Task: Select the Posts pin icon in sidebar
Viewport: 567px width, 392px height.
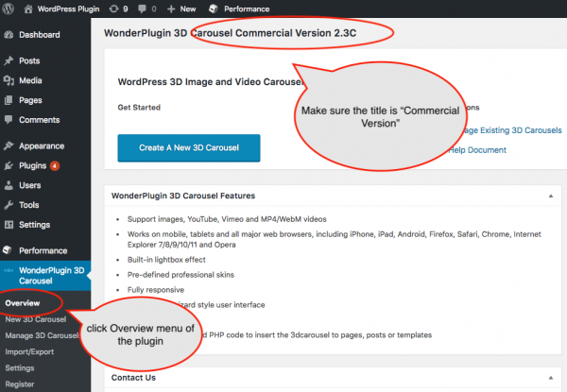Action: point(9,61)
